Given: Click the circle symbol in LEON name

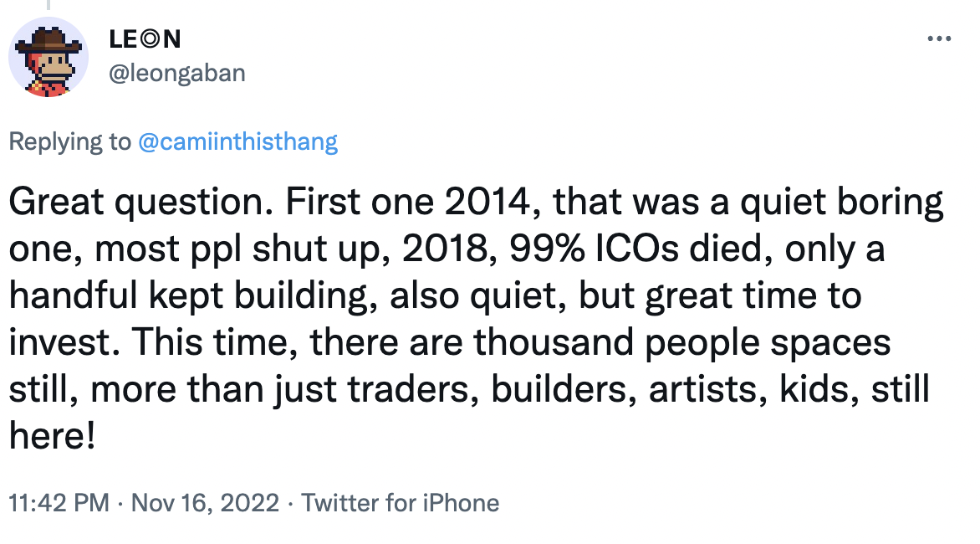Looking at the screenshot, I should pyautogui.click(x=150, y=39).
